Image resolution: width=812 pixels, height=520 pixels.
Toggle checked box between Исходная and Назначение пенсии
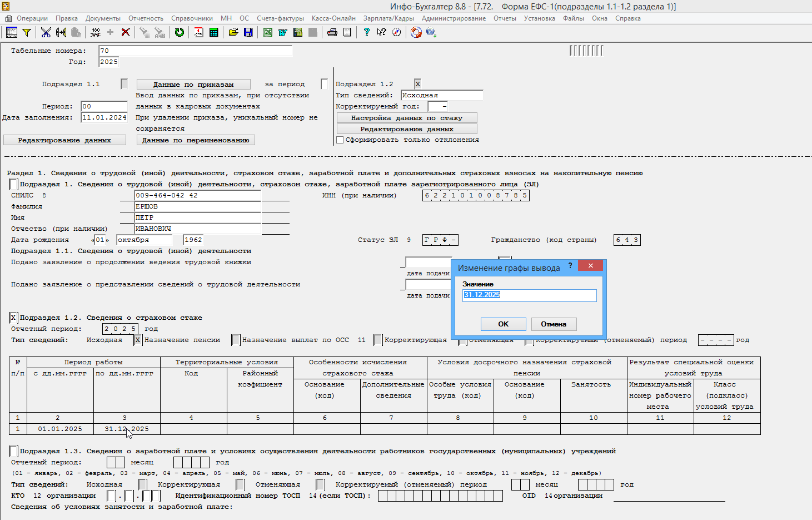[138, 340]
